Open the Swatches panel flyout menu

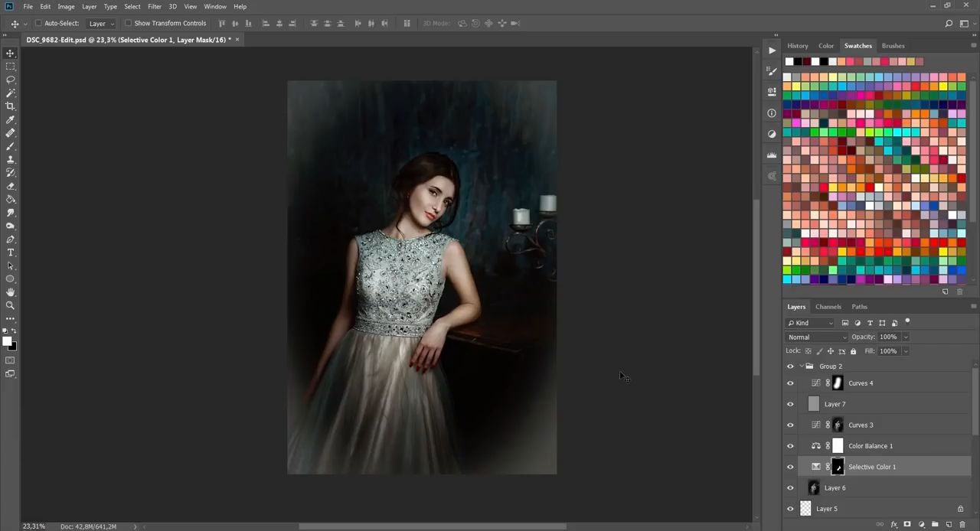[x=973, y=46]
